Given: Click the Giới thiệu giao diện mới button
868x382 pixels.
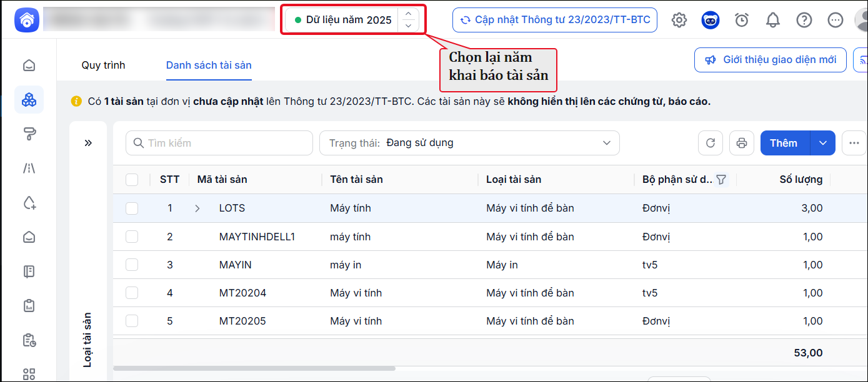Looking at the screenshot, I should tap(771, 60).
